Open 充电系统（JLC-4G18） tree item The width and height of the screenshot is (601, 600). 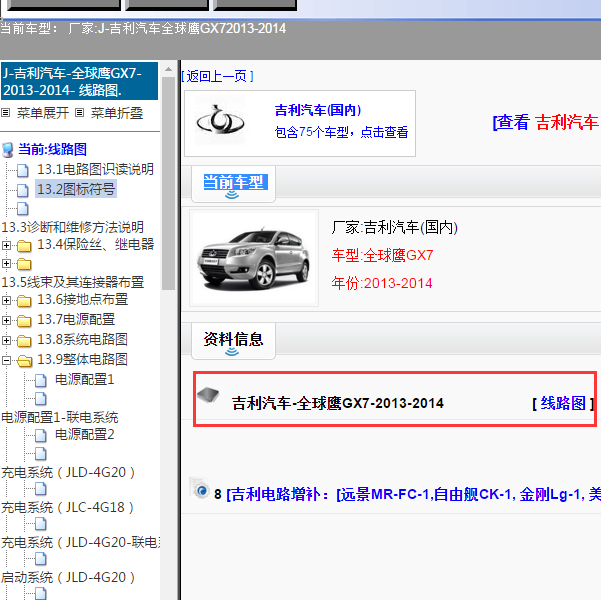[x=68, y=507]
